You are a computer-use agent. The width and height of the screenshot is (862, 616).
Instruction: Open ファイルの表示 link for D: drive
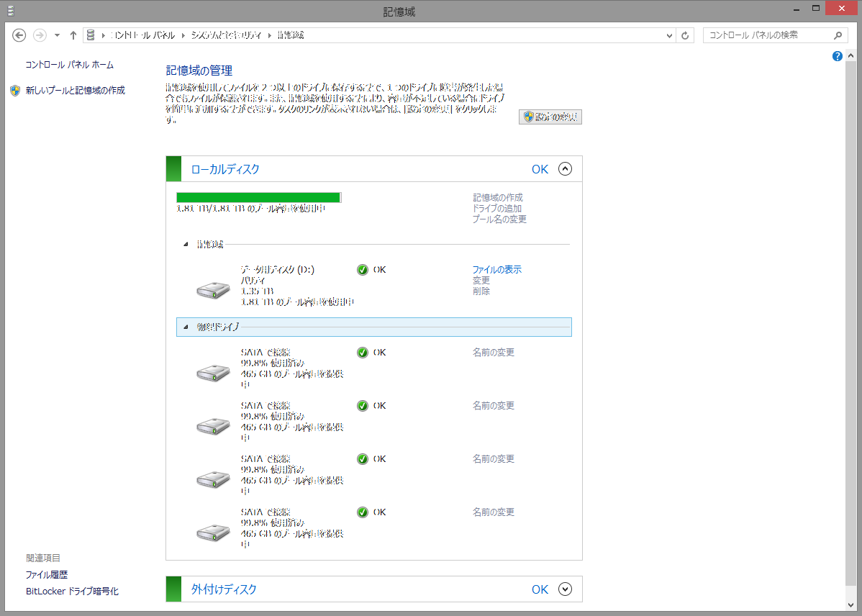click(496, 270)
